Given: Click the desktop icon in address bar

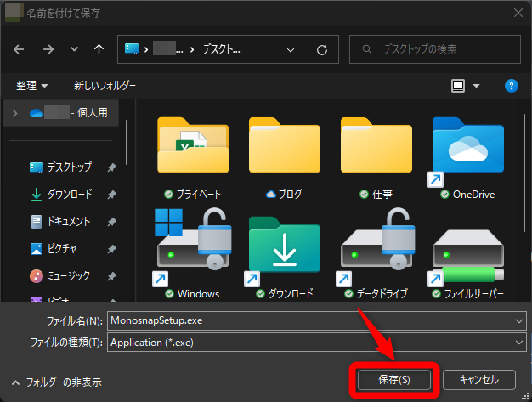Looking at the screenshot, I should [x=132, y=48].
